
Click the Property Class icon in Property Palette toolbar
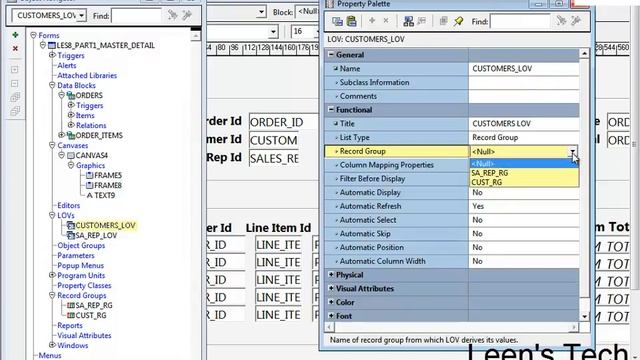[408, 21]
